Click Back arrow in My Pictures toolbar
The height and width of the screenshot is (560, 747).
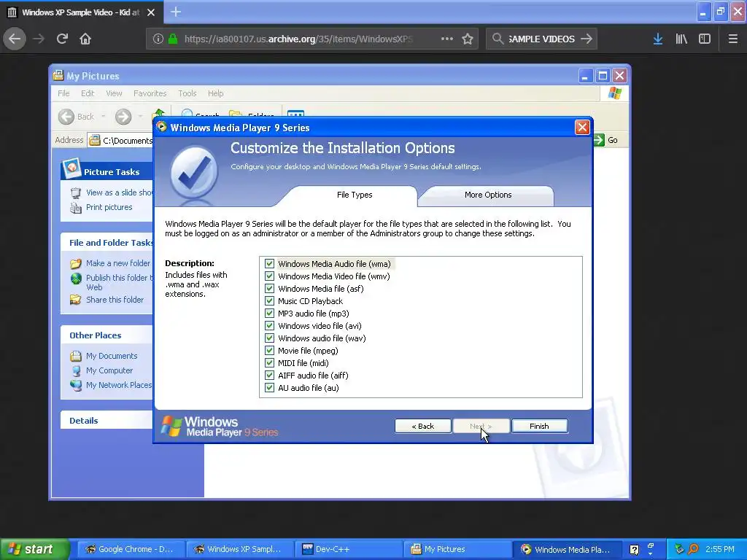point(66,117)
